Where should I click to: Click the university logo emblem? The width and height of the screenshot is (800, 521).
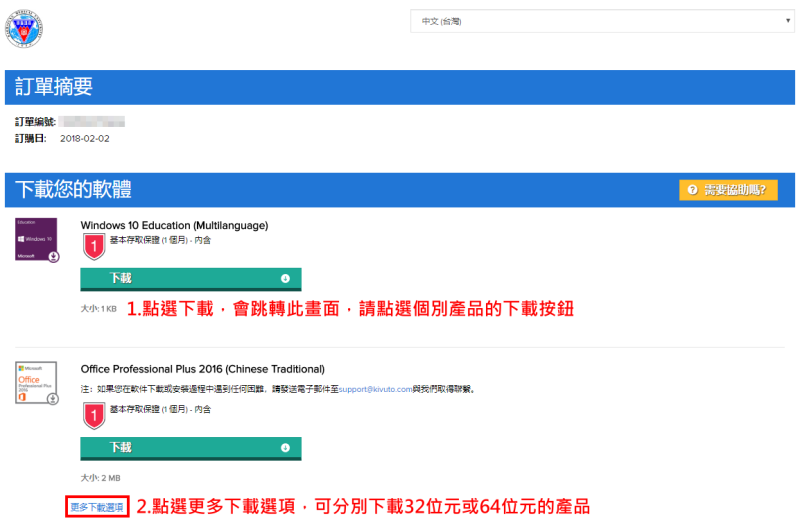pos(24,29)
